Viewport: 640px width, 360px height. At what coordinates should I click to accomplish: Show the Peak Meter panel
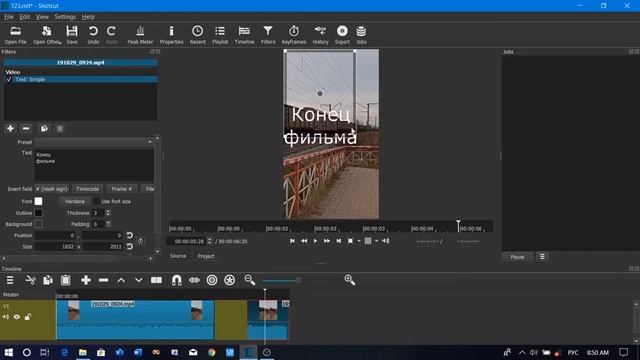(x=140, y=35)
